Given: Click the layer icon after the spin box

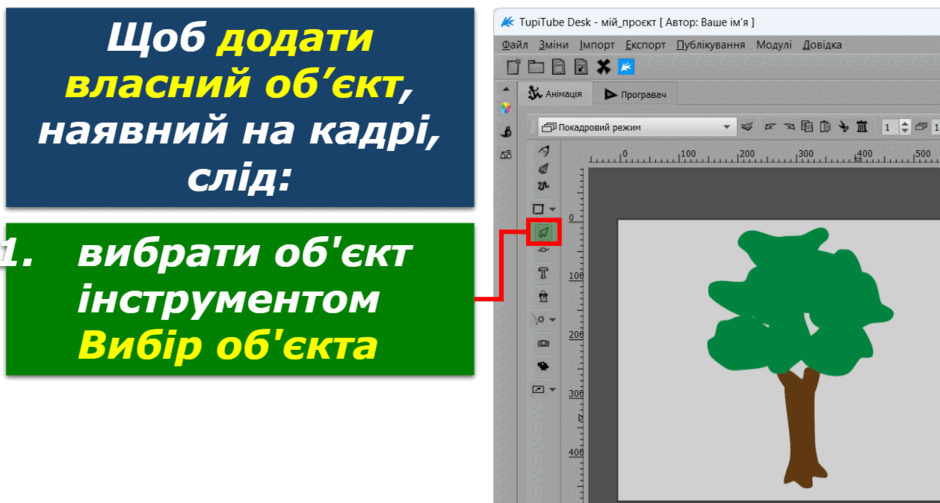Looking at the screenshot, I should pyautogui.click(x=922, y=126).
